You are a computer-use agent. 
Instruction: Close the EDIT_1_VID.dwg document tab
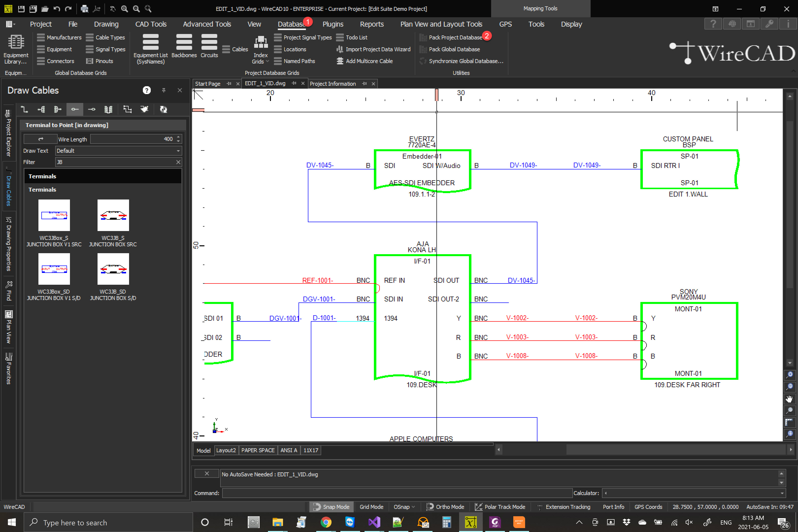tap(303, 83)
